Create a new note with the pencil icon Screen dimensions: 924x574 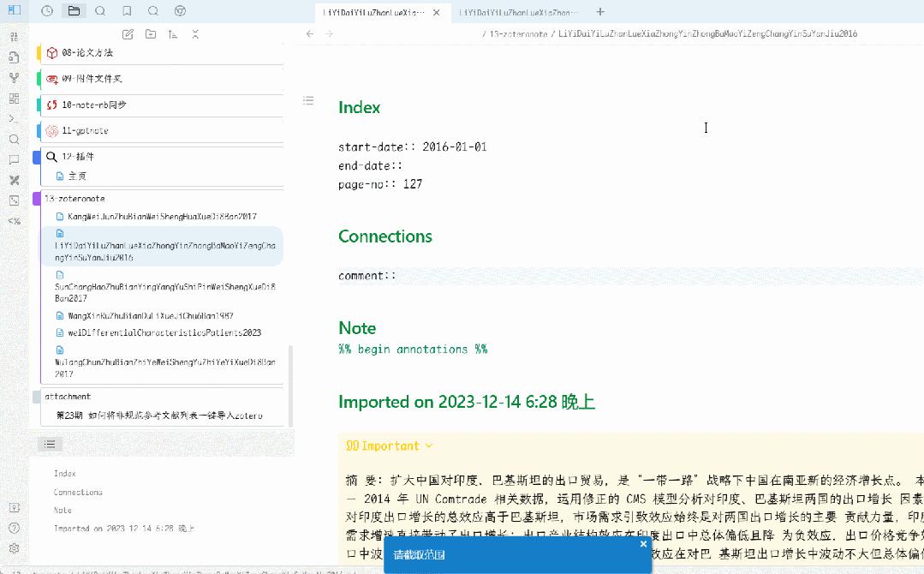(x=127, y=33)
